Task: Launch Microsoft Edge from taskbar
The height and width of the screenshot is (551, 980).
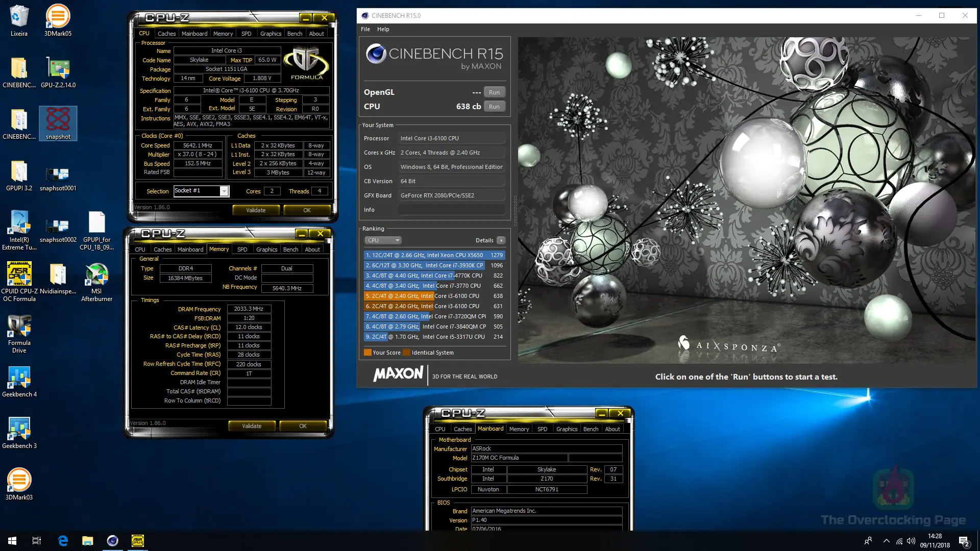Action: [x=63, y=541]
